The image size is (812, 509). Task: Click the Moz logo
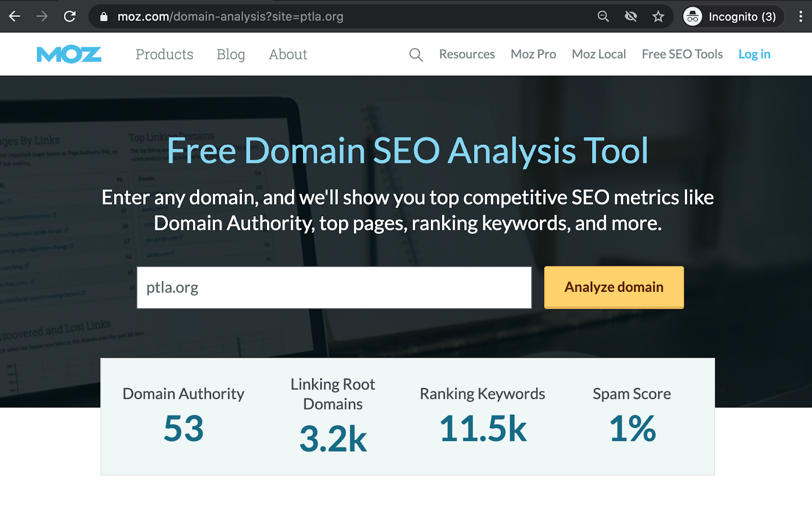69,54
